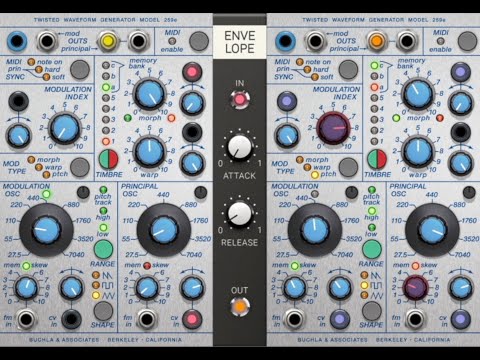Click the blue-ringed jack on right 259e module
The width and height of the screenshot is (480, 360).
pyautogui.click(x=285, y=41)
